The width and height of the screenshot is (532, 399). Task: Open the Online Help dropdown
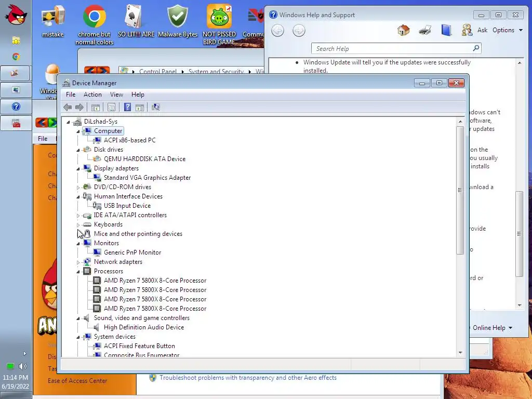click(x=493, y=328)
